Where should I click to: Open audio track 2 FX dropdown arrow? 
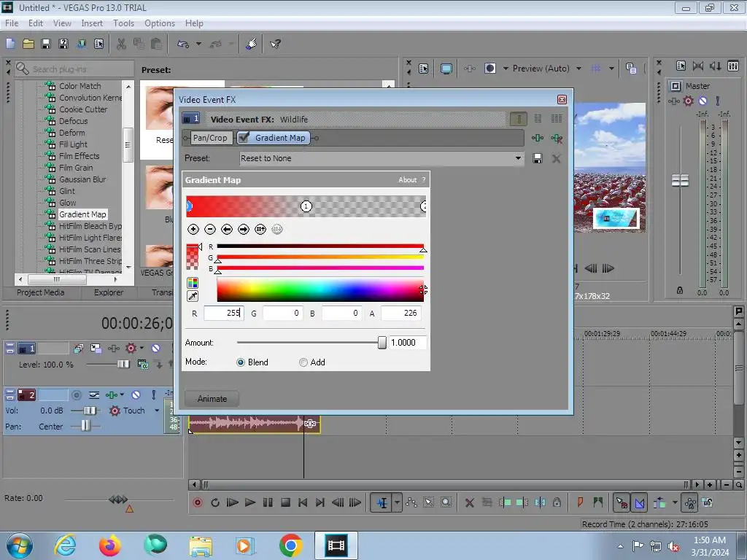[122, 394]
